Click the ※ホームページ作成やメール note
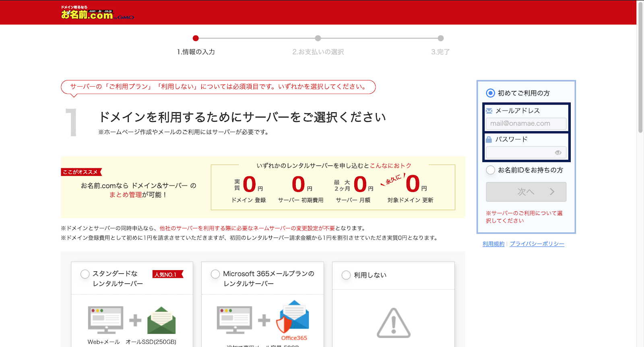The width and height of the screenshot is (644, 347). pyautogui.click(x=183, y=132)
